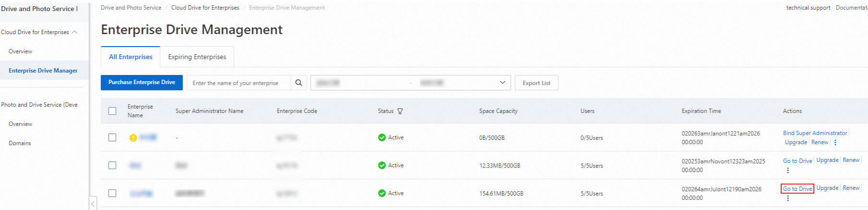Open more actions menu for 0B/500GB row
Viewport: 868px width, 210px height.
tap(835, 143)
